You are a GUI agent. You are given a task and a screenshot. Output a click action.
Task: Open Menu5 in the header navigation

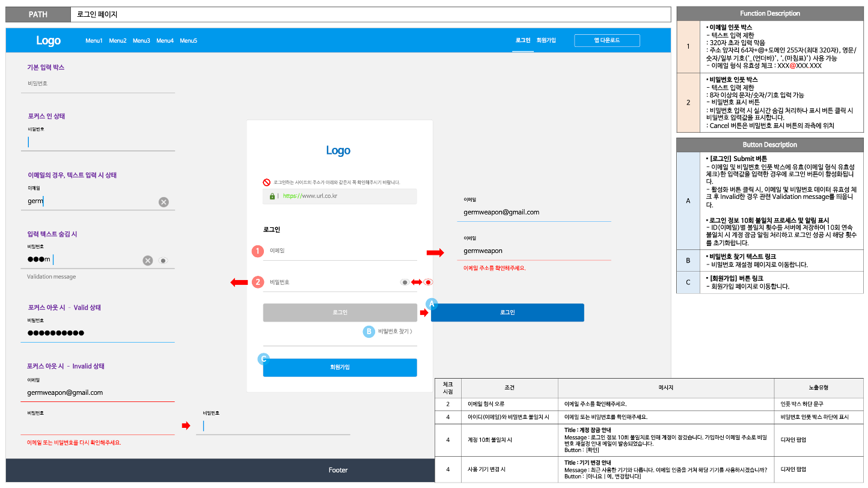[x=189, y=40]
